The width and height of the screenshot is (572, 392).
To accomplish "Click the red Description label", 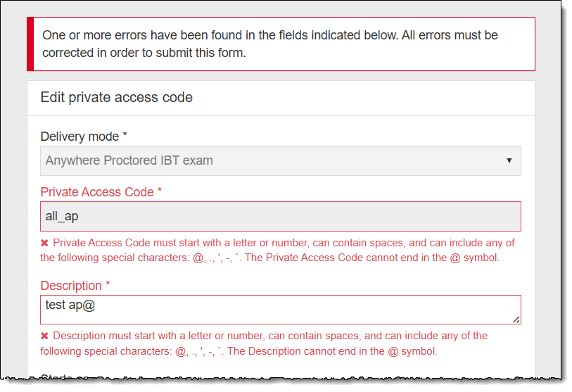I will coord(71,286).
